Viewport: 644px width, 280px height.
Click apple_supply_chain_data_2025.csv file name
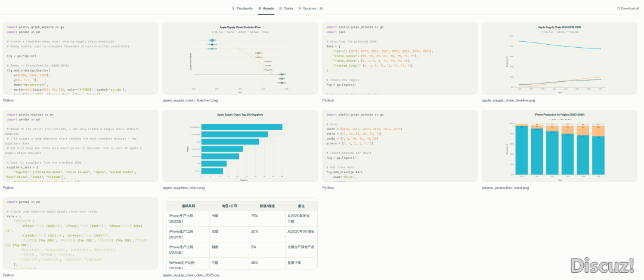[x=191, y=275]
